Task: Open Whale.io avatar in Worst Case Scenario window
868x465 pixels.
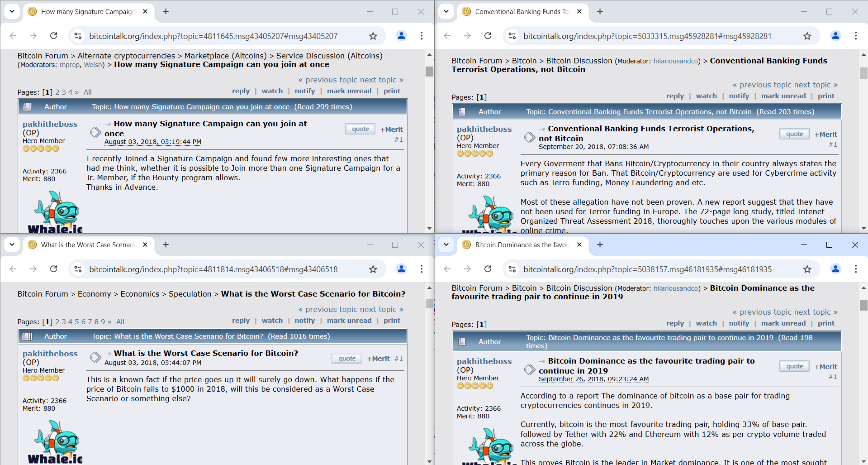Action: (x=54, y=442)
